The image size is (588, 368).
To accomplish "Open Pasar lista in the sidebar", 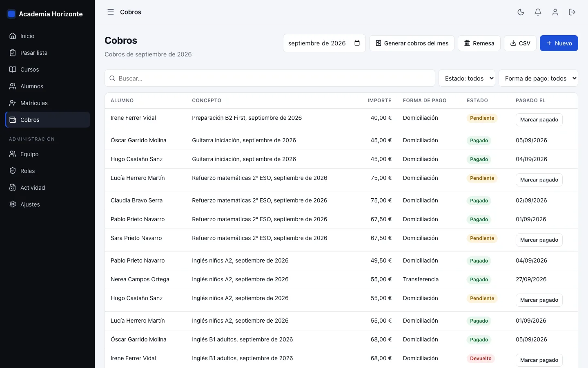I will [47, 53].
